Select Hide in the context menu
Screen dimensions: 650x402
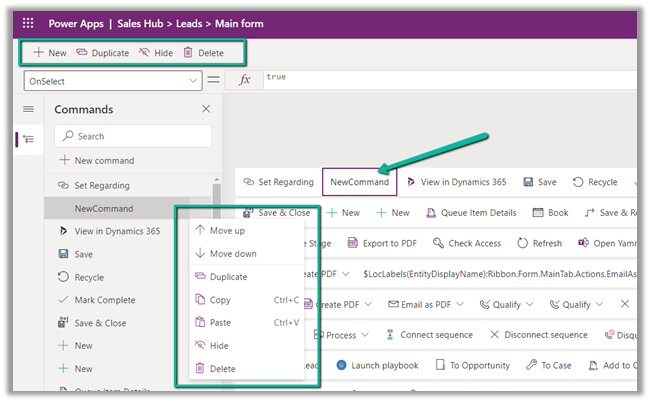tap(220, 345)
